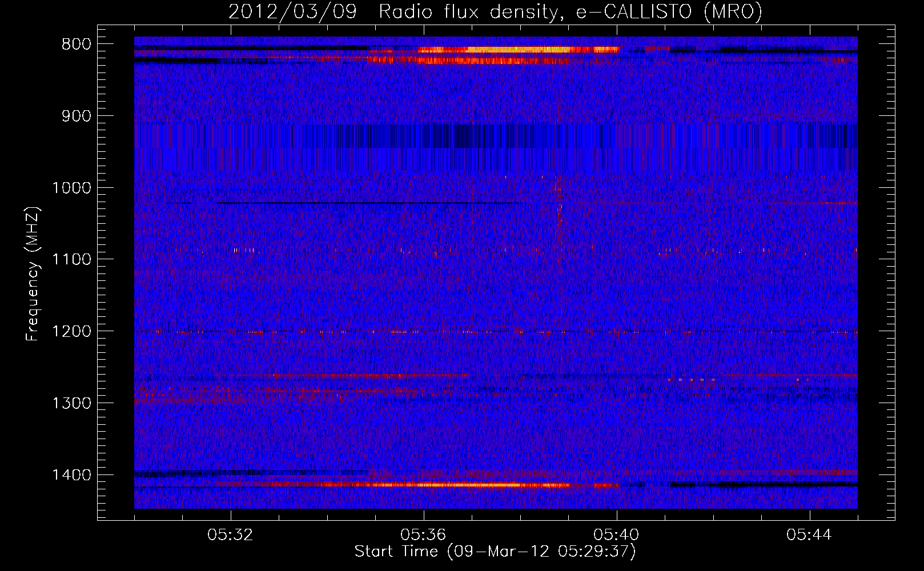This screenshot has width=924, height=571.
Task: Click the 'Frequency (MHZ)' axis title
Action: [33, 274]
